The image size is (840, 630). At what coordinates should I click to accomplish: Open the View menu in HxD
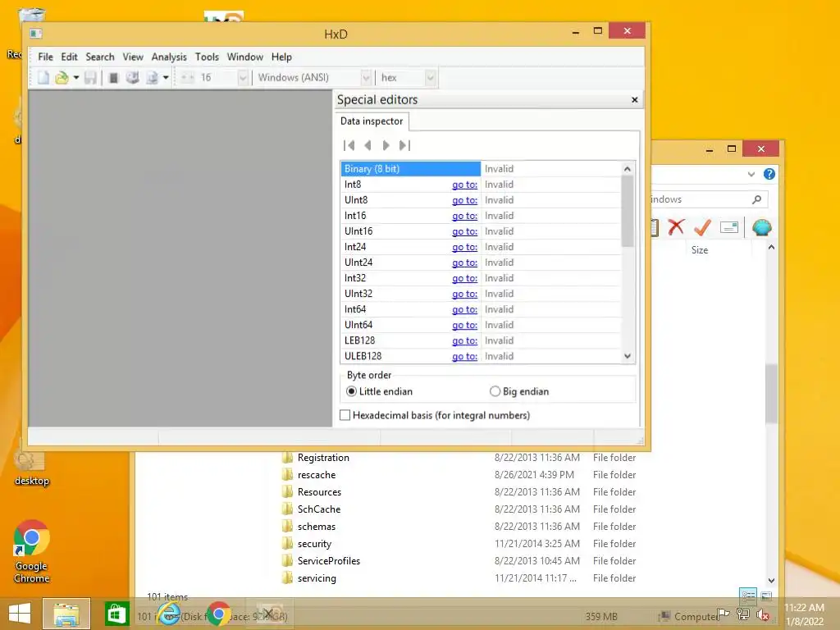point(133,57)
